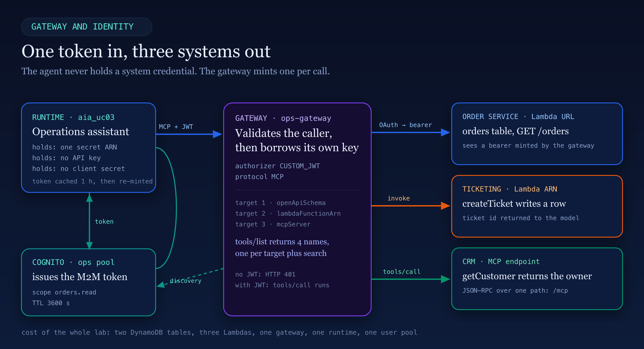Click 'JSON-RPC over one path: /mcp'
This screenshot has width=644, height=349.
click(x=515, y=290)
